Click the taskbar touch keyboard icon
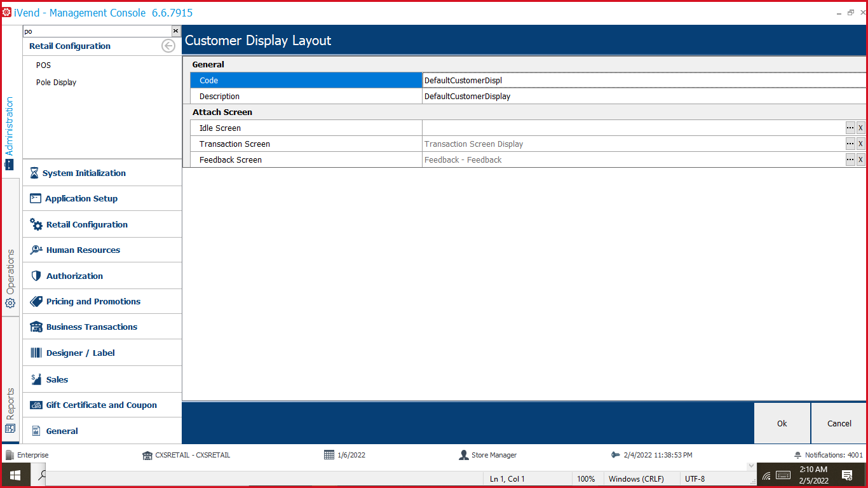 pos(783,475)
